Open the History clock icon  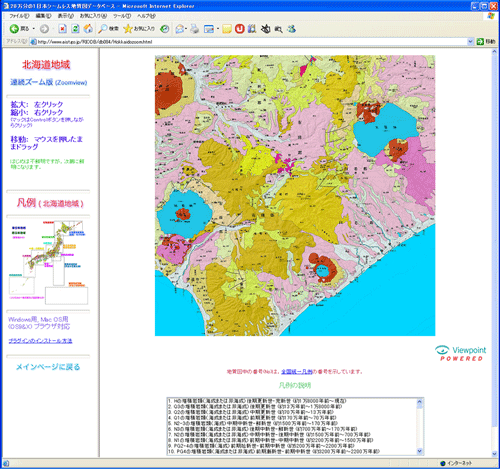164,29
